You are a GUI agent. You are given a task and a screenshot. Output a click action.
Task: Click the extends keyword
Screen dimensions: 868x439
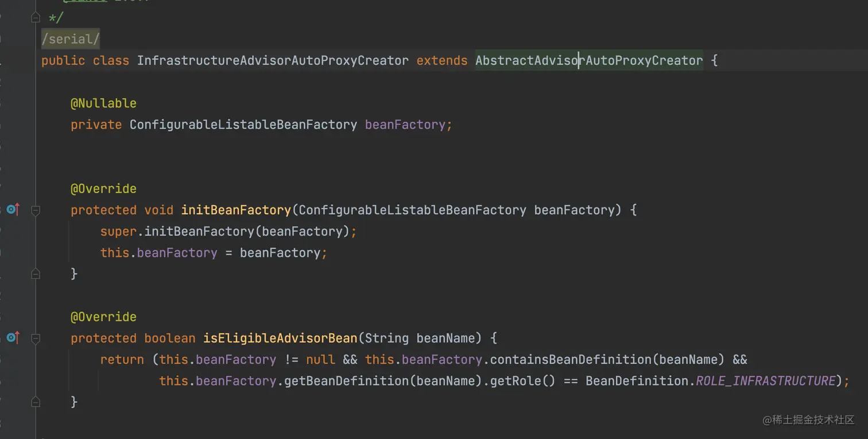(442, 60)
